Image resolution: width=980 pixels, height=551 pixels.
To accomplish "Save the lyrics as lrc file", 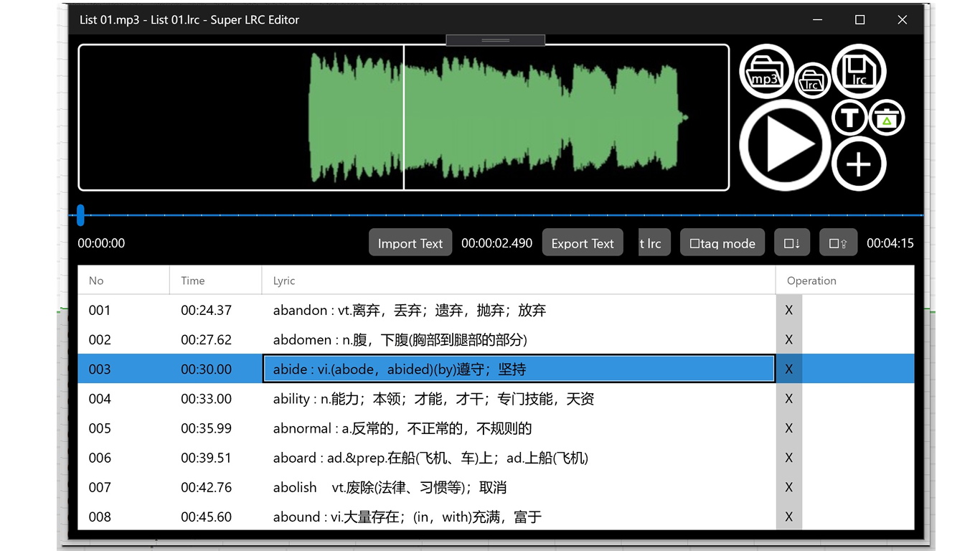I will [859, 71].
